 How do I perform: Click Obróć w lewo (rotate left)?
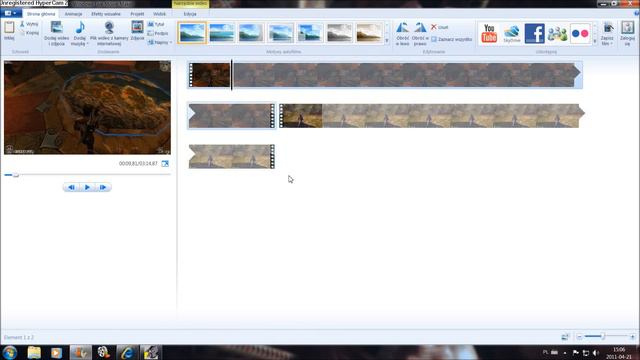pos(402,33)
